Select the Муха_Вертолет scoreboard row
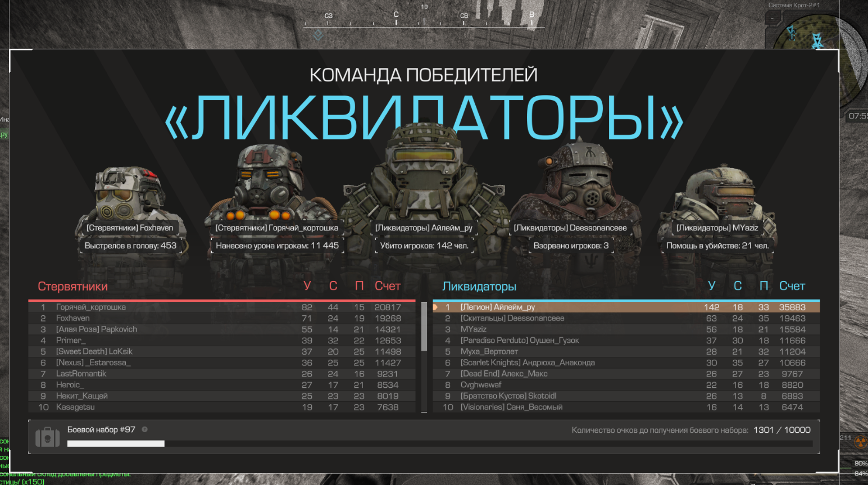Image resolution: width=868 pixels, height=485 pixels. pos(626,351)
